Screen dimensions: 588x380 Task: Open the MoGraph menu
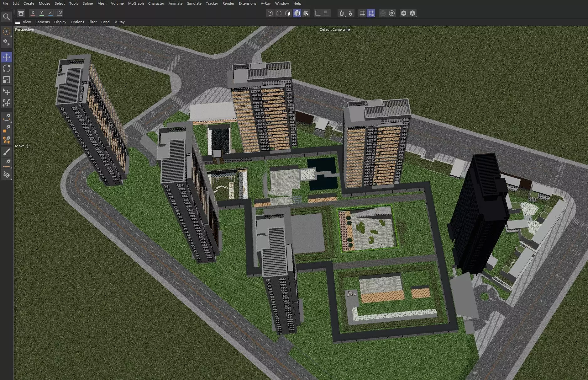click(136, 3)
